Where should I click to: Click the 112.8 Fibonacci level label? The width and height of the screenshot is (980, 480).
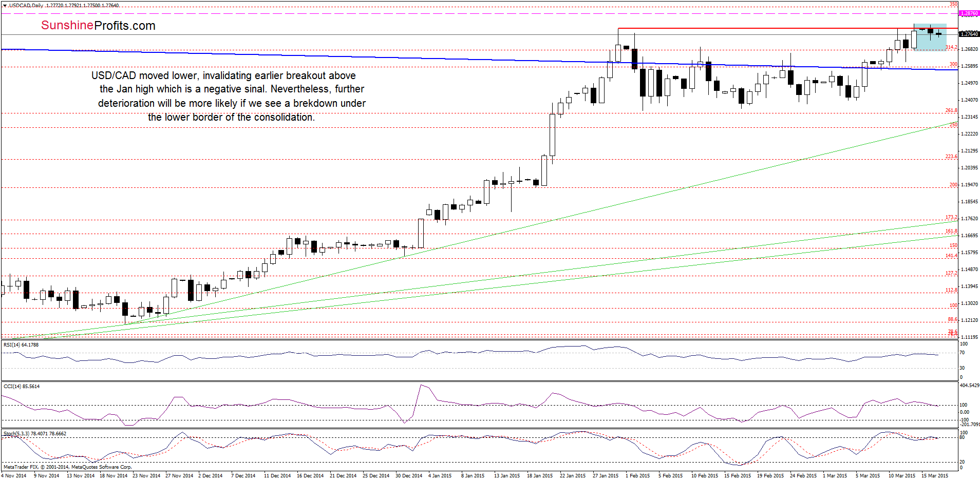point(951,290)
